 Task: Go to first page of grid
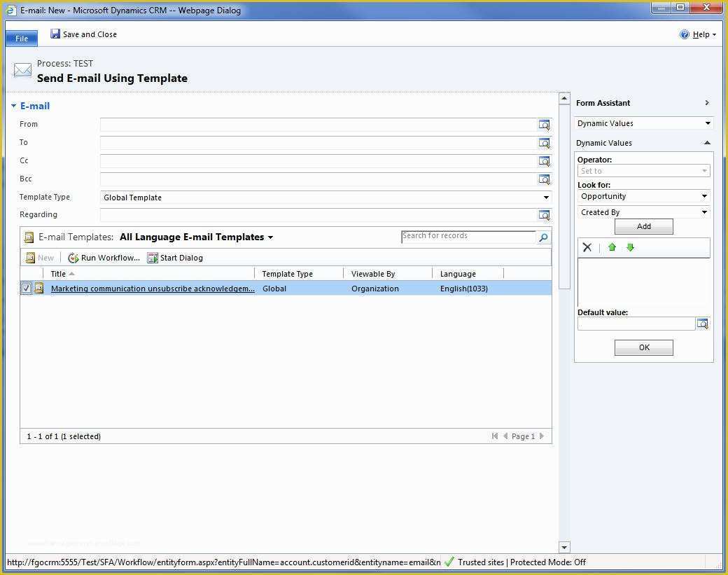click(x=495, y=436)
